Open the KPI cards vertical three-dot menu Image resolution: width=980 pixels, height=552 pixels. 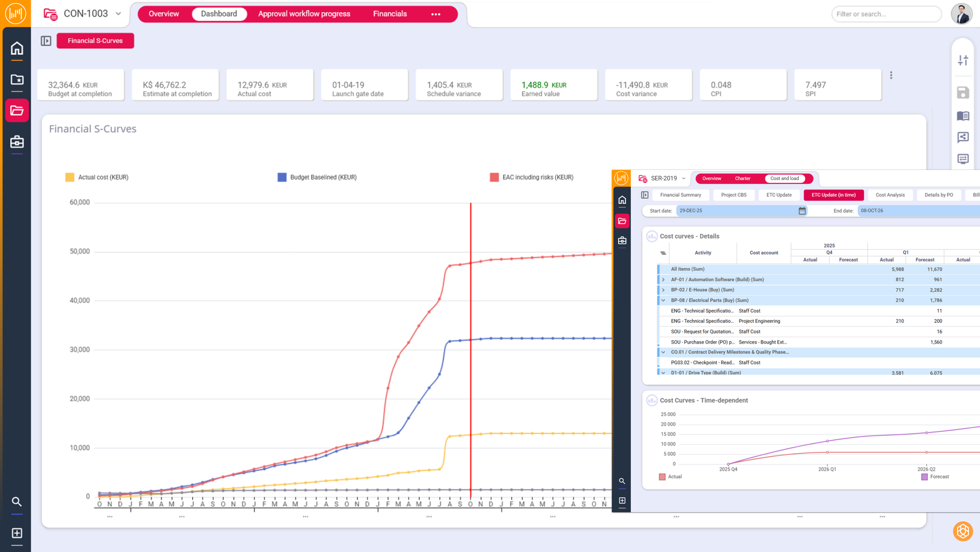pyautogui.click(x=891, y=75)
